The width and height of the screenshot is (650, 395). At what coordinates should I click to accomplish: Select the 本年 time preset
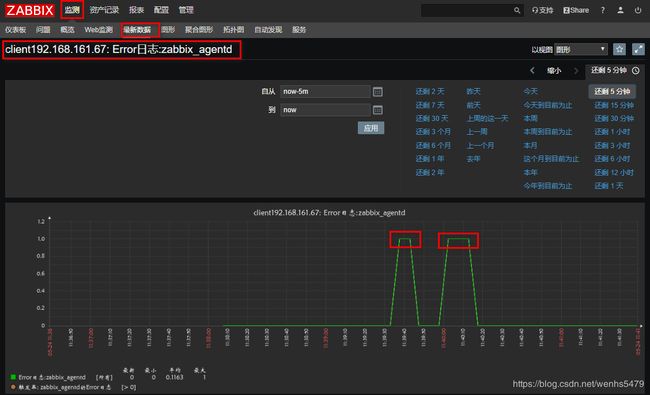[531, 172]
